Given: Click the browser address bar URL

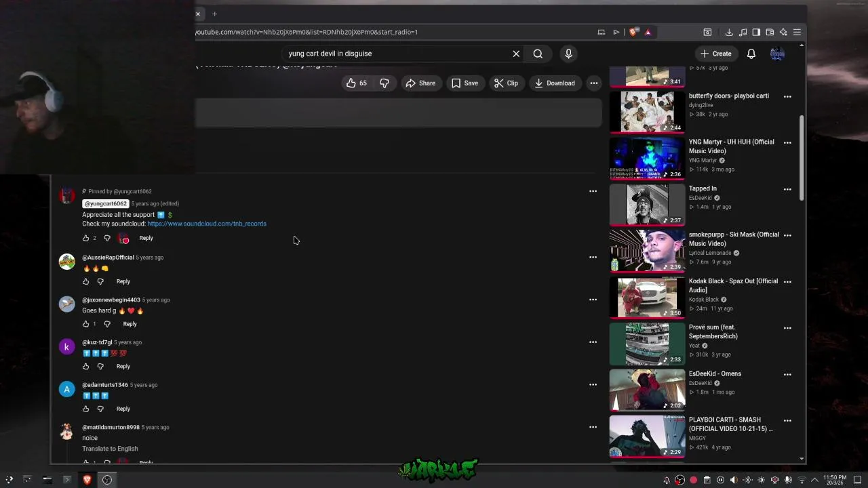Looking at the screenshot, I should pos(307,32).
